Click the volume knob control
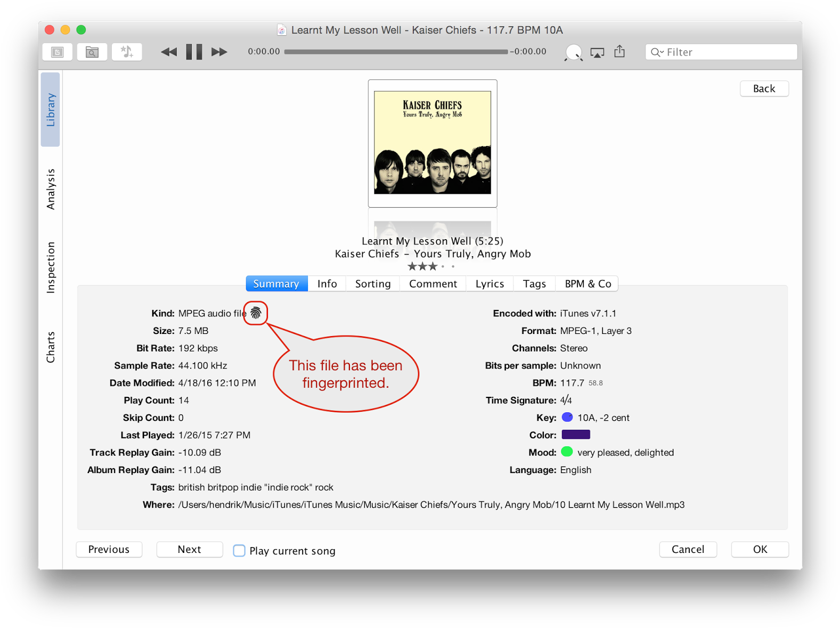 (x=573, y=52)
